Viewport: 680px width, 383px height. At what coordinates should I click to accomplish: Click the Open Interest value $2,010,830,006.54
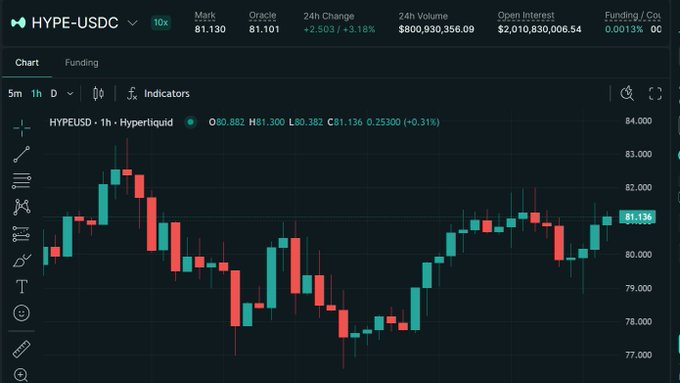pyautogui.click(x=539, y=29)
